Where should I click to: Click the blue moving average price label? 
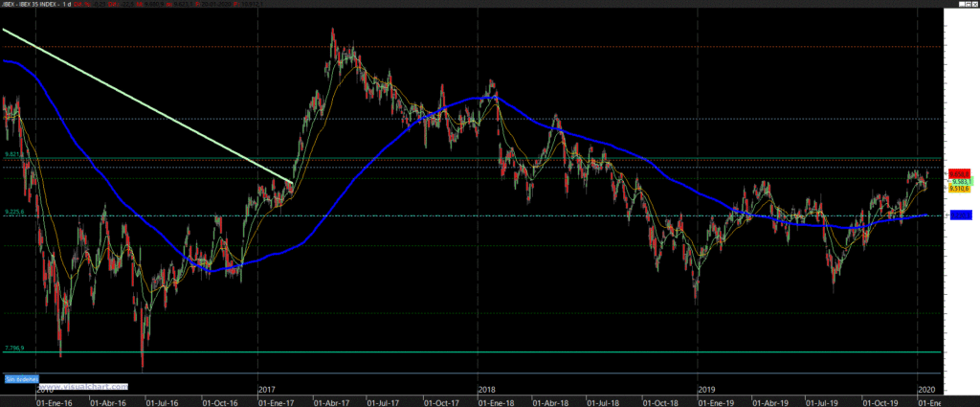click(959, 215)
